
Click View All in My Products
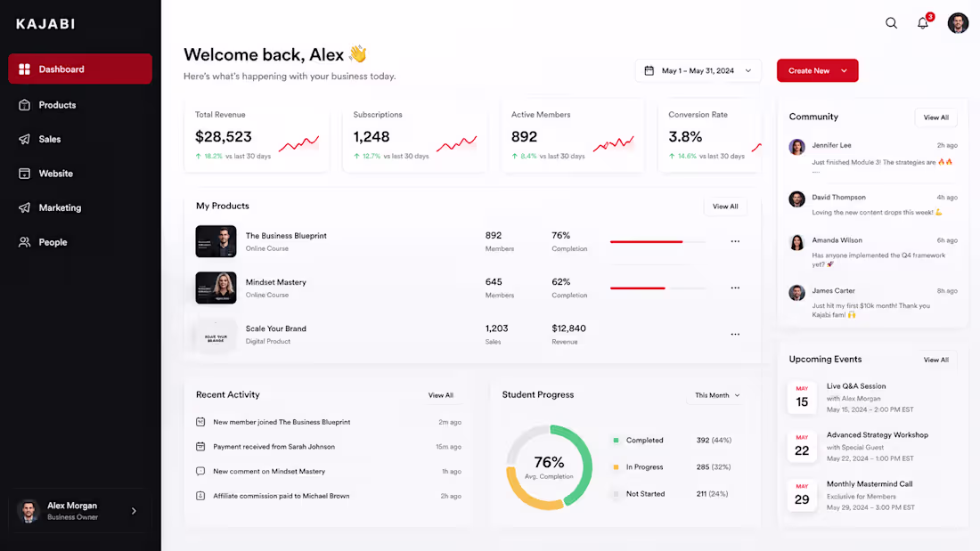pyautogui.click(x=725, y=207)
